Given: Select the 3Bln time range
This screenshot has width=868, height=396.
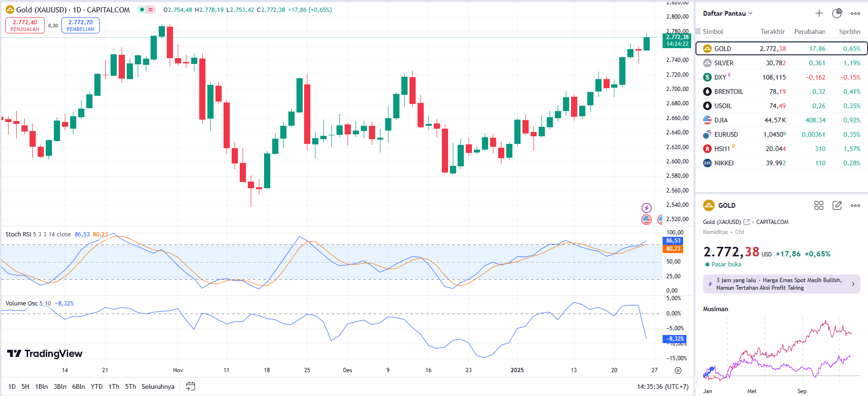Looking at the screenshot, I should click(60, 386).
